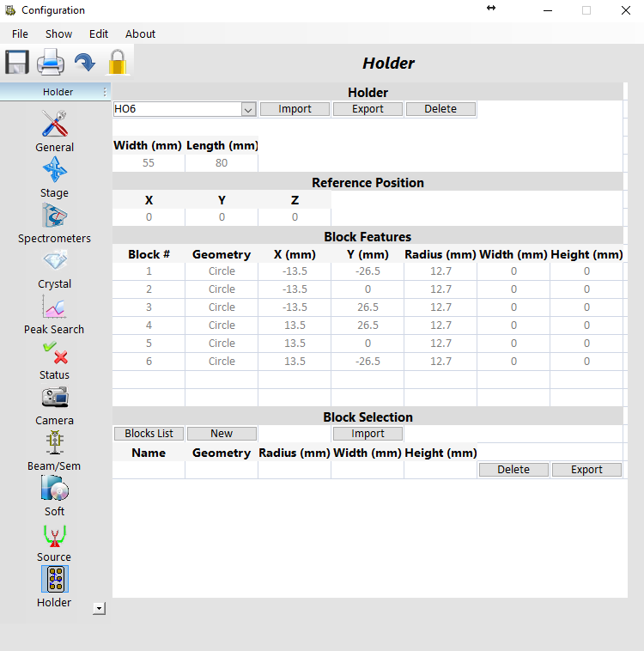Viewport: 644px width, 651px height.
Task: Click the New block button
Action: [222, 434]
